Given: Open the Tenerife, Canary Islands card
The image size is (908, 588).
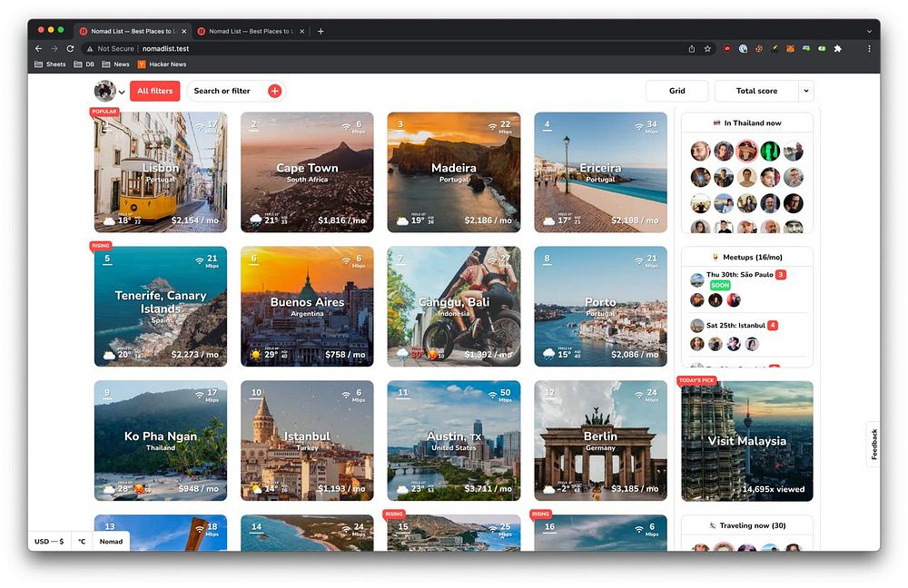Looking at the screenshot, I should (161, 307).
